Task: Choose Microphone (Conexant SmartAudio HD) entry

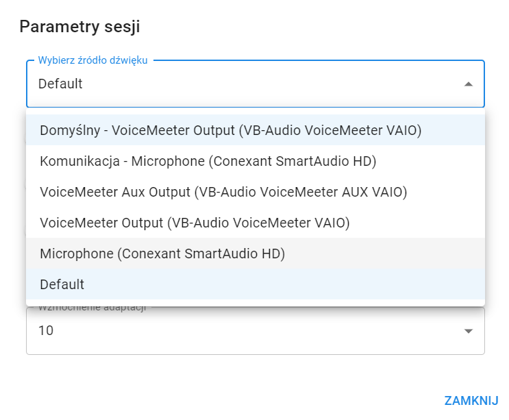Action: [x=162, y=254]
